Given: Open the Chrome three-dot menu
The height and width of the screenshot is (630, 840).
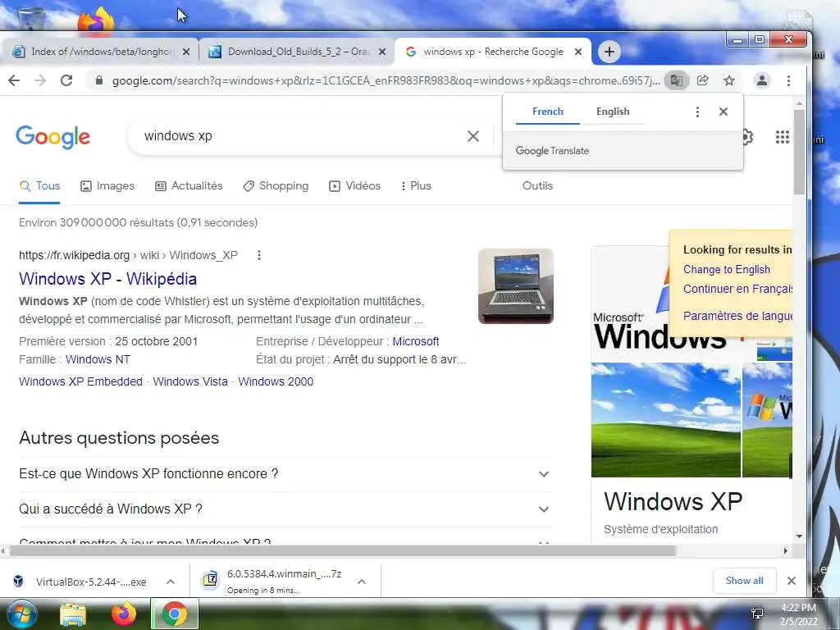Looking at the screenshot, I should pyautogui.click(x=788, y=81).
